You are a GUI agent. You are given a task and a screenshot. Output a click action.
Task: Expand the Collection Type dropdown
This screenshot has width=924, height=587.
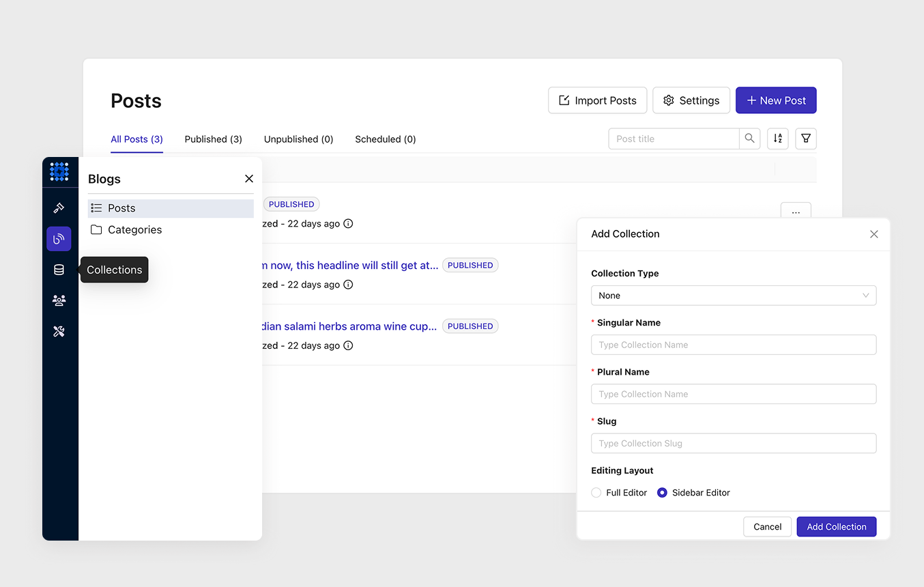(x=733, y=296)
